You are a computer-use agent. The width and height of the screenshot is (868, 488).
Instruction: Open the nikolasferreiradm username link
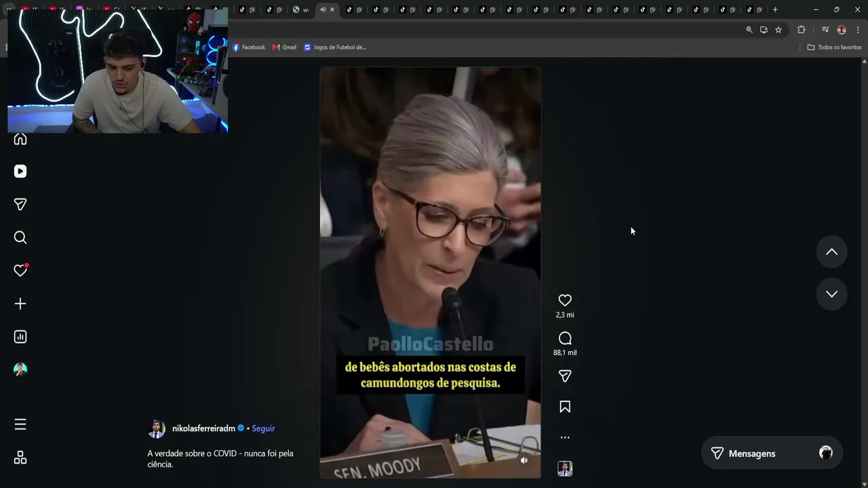point(203,428)
